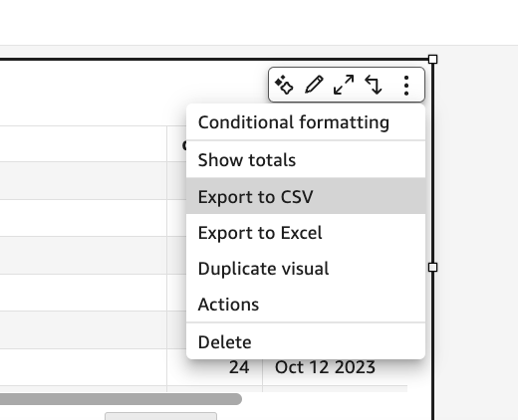Click the horizontal scrollbar thumb under the table
Image resolution: width=518 pixels, height=420 pixels.
click(x=121, y=399)
